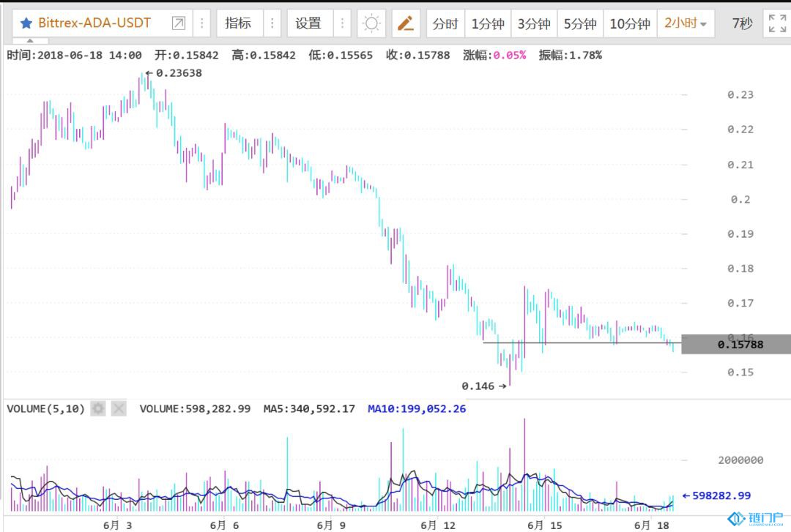Viewport: 791px width, 532px height.
Task: Select the 5分钟 timeframe
Action: click(x=579, y=23)
